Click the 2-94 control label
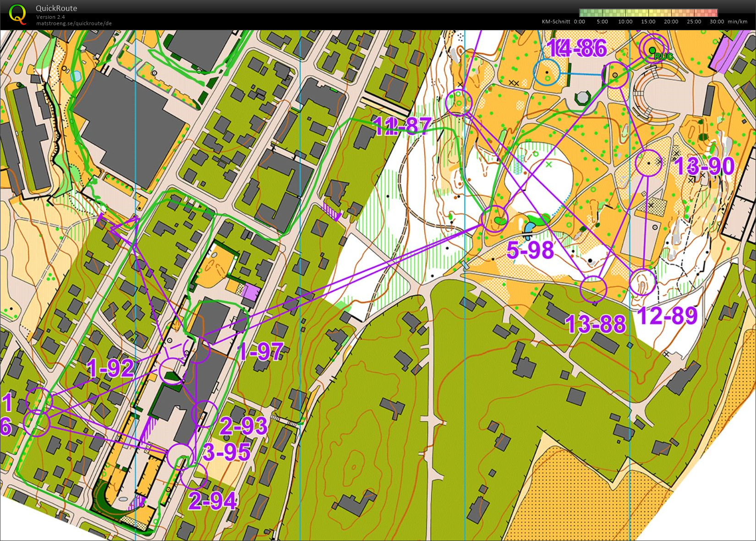This screenshot has height=541, width=756. click(213, 501)
